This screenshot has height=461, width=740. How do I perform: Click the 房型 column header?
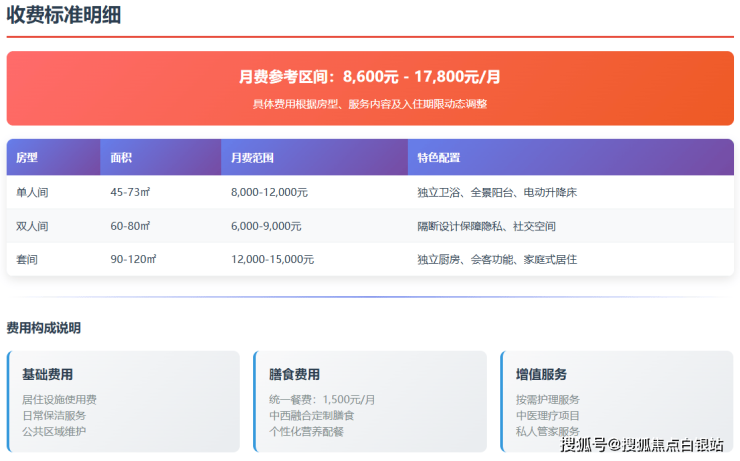tap(27, 158)
